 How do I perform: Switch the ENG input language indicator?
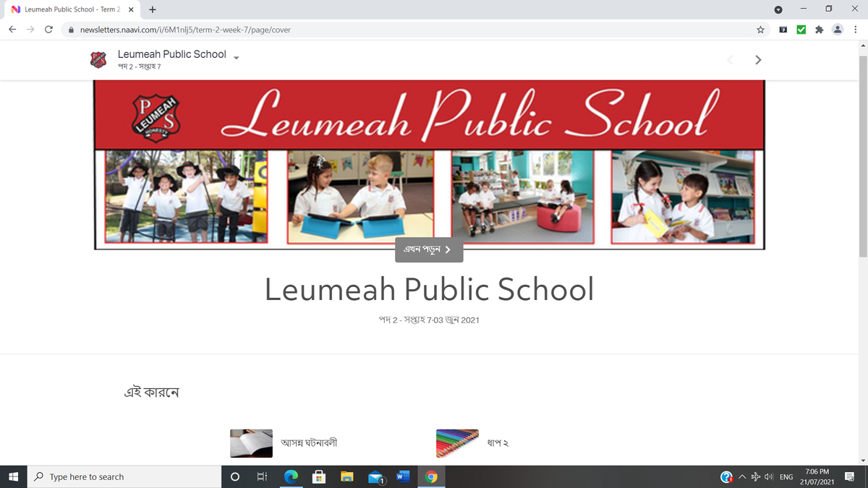tap(786, 477)
